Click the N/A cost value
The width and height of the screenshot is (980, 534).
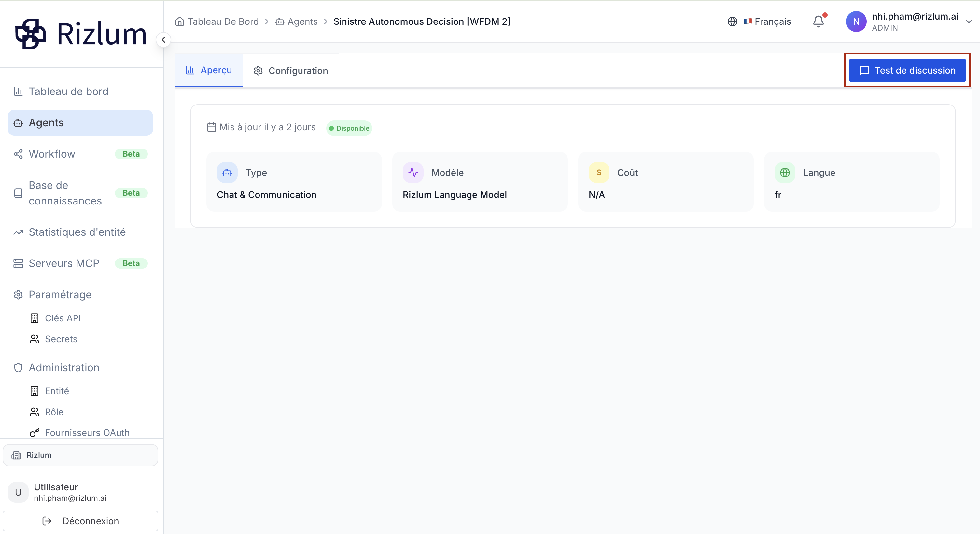(x=596, y=195)
